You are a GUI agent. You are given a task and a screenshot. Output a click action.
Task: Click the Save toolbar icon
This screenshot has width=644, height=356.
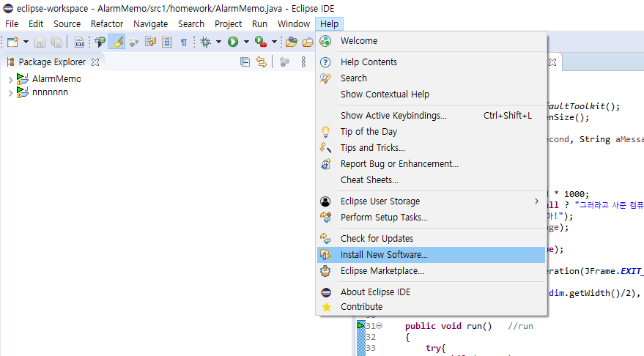(40, 42)
